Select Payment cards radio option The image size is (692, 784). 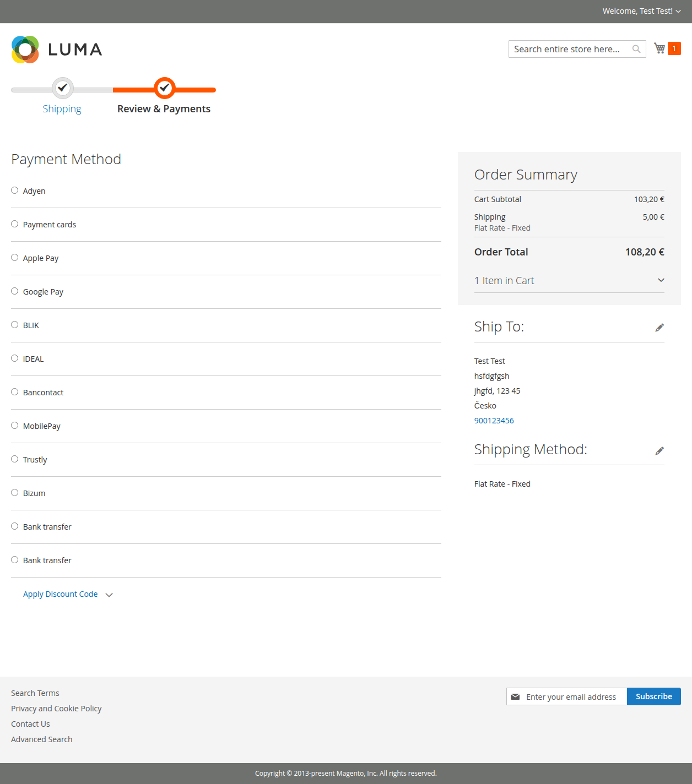pos(15,224)
